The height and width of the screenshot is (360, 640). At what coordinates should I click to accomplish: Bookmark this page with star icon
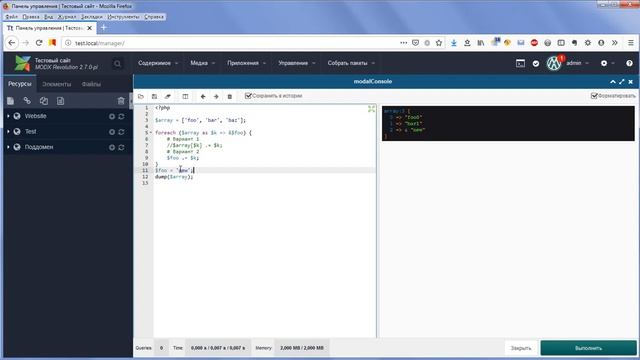(439, 43)
